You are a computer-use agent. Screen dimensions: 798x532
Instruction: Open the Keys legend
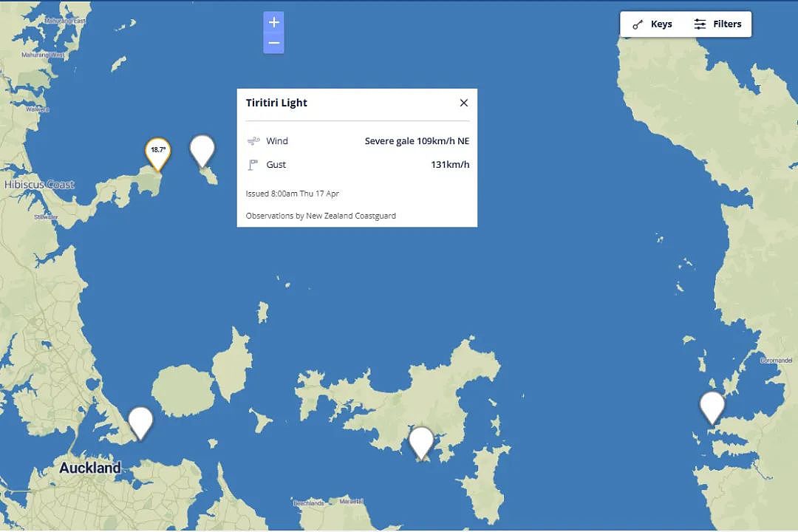[652, 24]
